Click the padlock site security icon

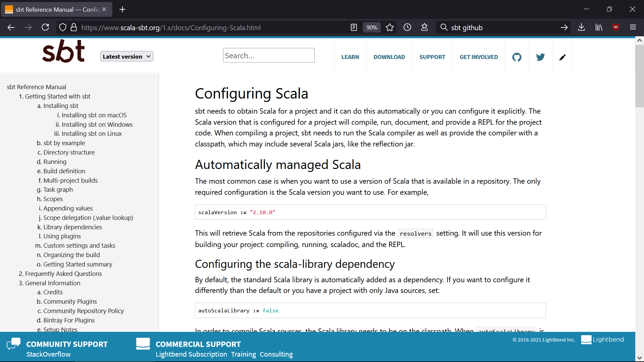click(x=74, y=27)
